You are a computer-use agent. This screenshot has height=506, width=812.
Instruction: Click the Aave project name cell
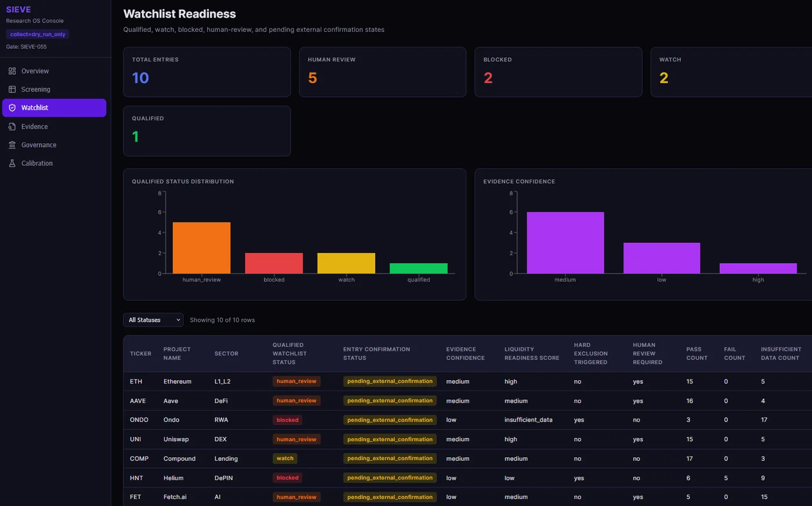pos(171,401)
